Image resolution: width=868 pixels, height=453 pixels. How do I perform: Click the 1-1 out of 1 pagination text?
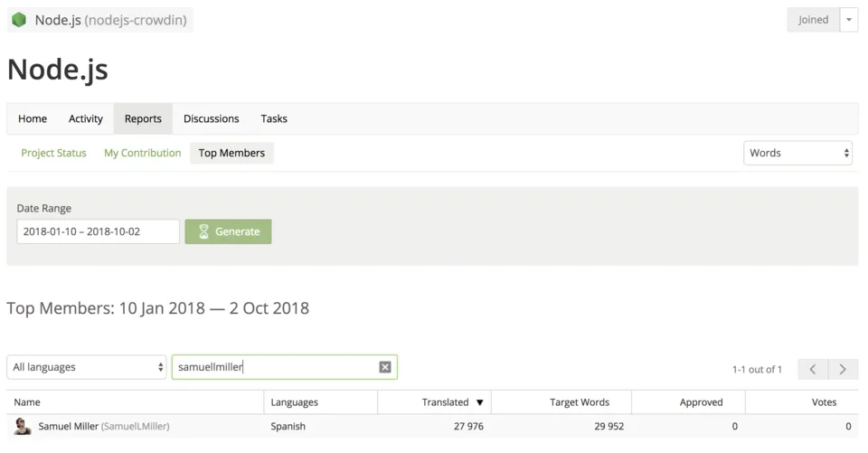[757, 370]
